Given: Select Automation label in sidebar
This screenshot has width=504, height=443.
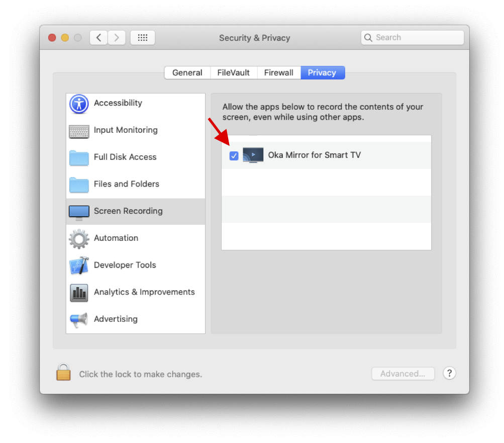Looking at the screenshot, I should (x=116, y=238).
